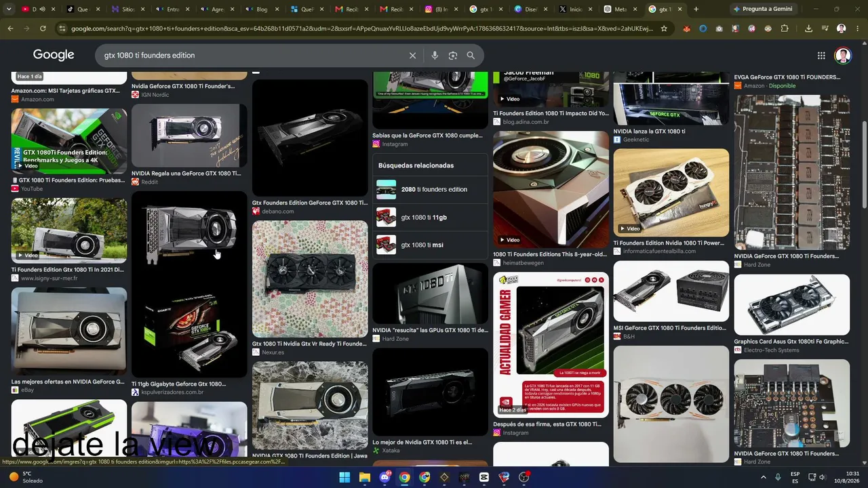Click the Pregunta a Gemini button

coord(762,9)
